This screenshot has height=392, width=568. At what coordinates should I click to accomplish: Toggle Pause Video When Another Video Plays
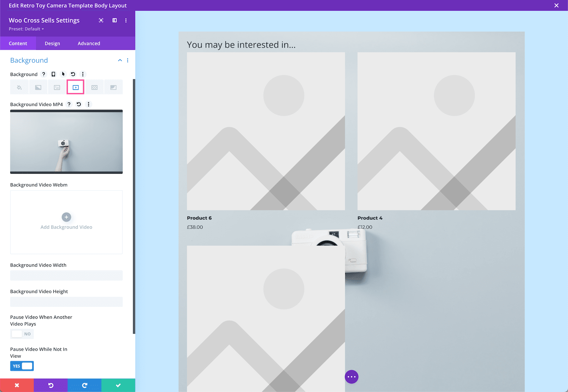(x=22, y=334)
